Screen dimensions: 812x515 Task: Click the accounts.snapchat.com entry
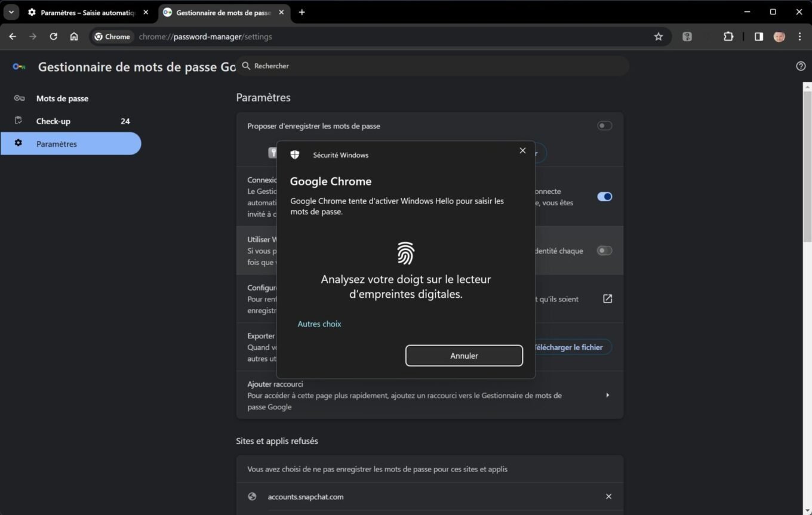click(x=306, y=497)
